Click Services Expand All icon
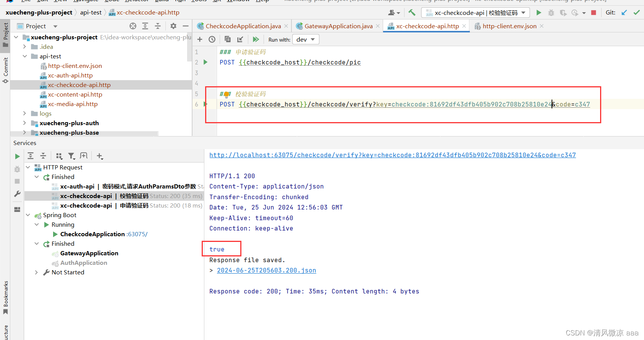The width and height of the screenshot is (644, 340). coord(31,156)
